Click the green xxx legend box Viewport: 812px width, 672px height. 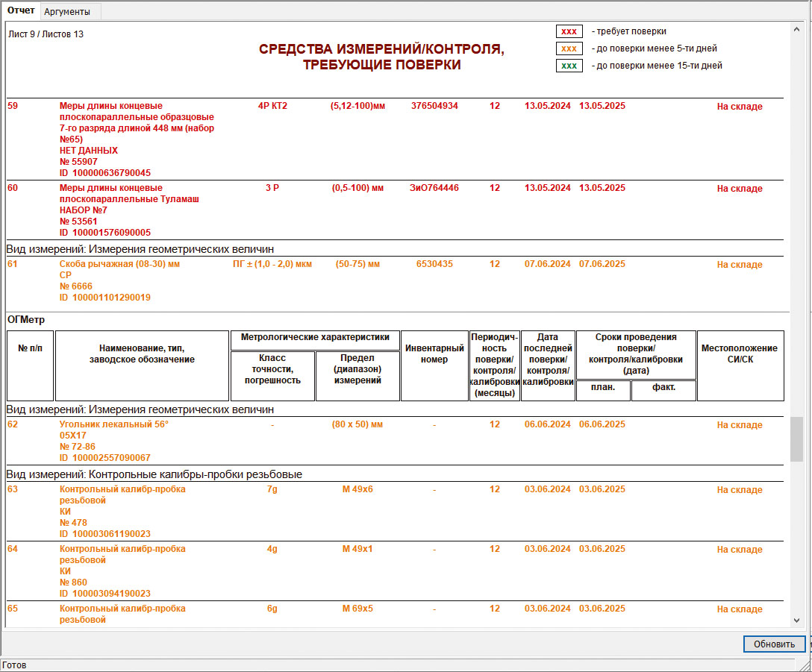coord(569,66)
